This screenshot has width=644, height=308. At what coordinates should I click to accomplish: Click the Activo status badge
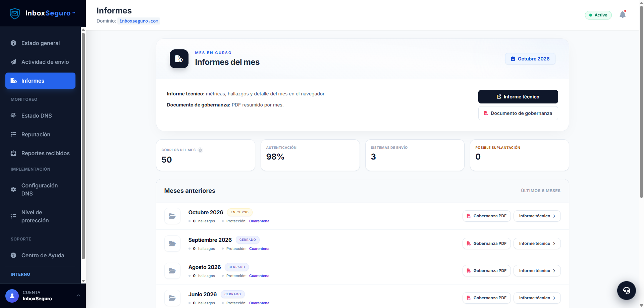coord(598,15)
